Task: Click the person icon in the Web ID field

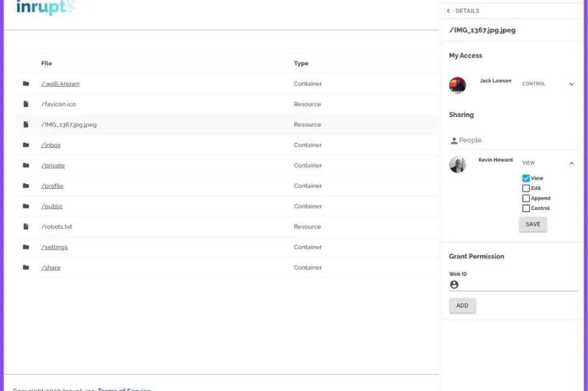Action: (x=454, y=284)
